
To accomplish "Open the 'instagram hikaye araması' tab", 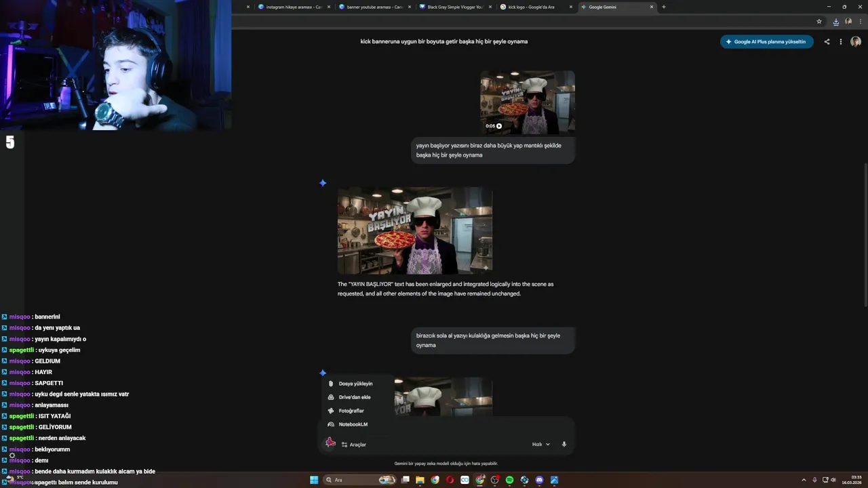I will [292, 7].
